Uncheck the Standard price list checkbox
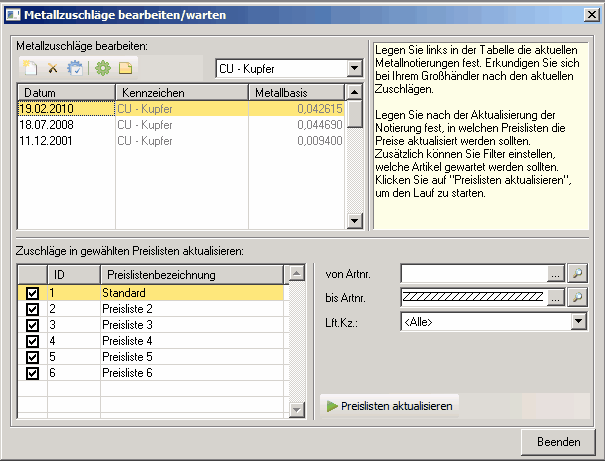 point(32,293)
